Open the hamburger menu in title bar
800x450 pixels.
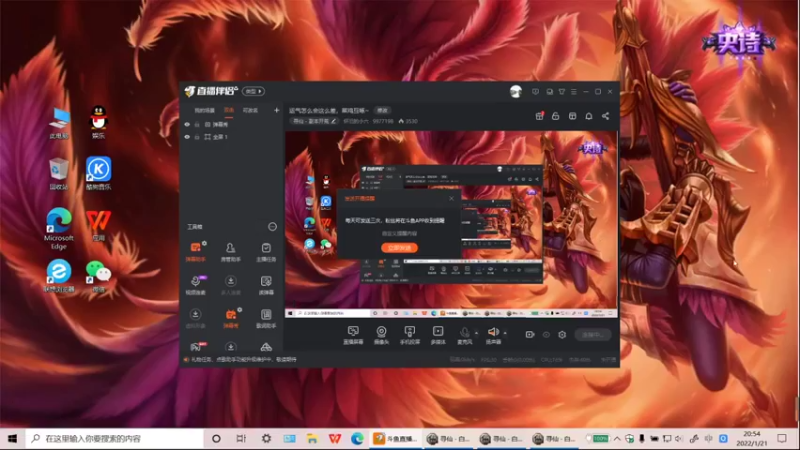click(x=573, y=92)
